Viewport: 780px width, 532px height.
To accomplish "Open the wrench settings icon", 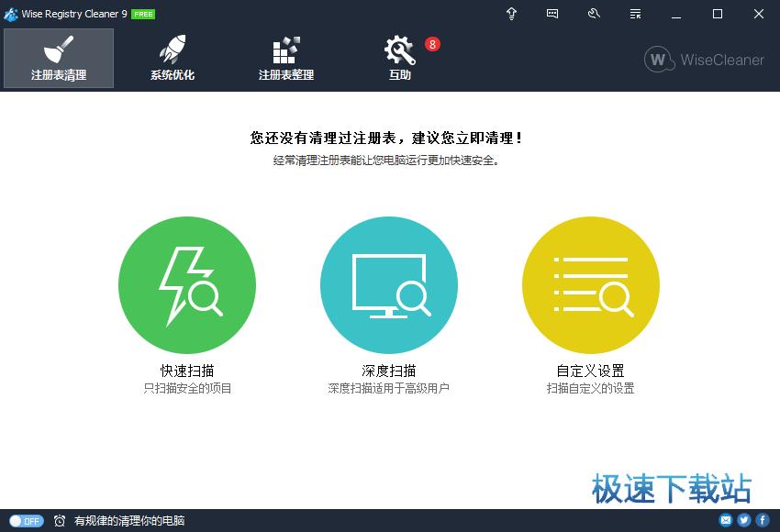I will point(594,14).
